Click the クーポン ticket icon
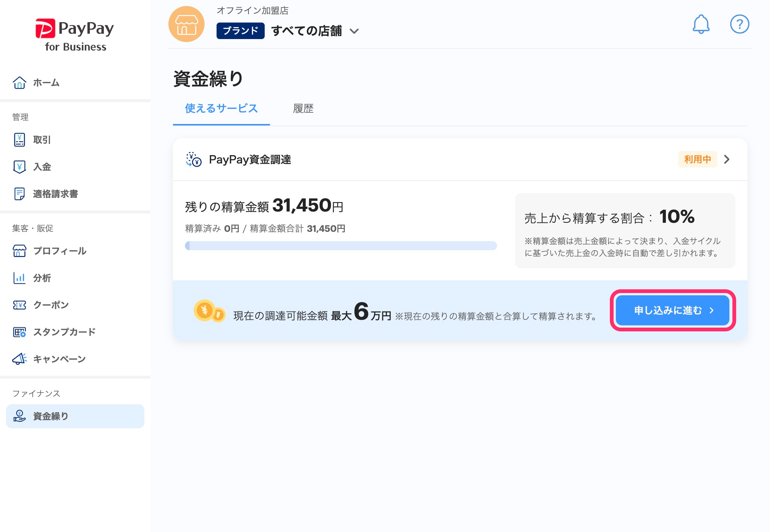Screen dimensions: 770x532 tap(20, 305)
